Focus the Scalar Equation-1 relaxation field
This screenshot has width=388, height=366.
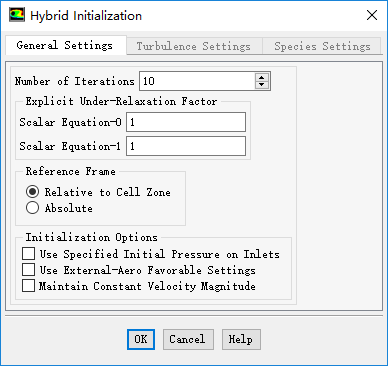click(186, 146)
